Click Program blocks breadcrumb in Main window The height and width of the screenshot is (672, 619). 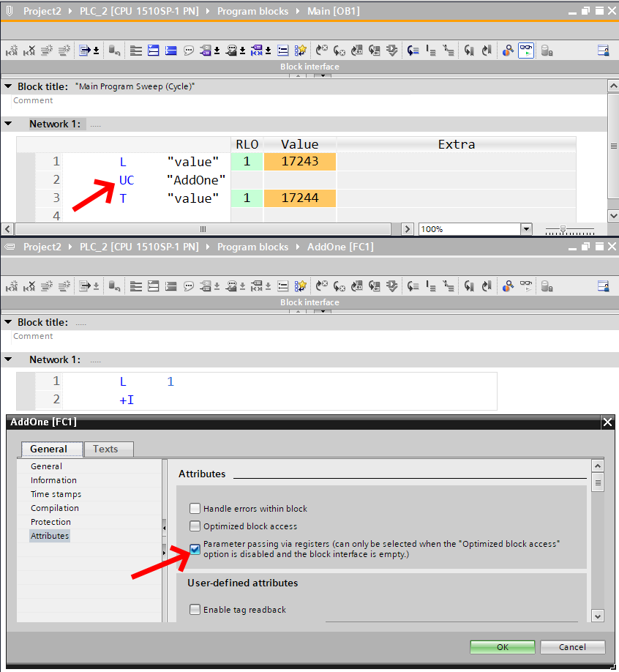point(252,11)
